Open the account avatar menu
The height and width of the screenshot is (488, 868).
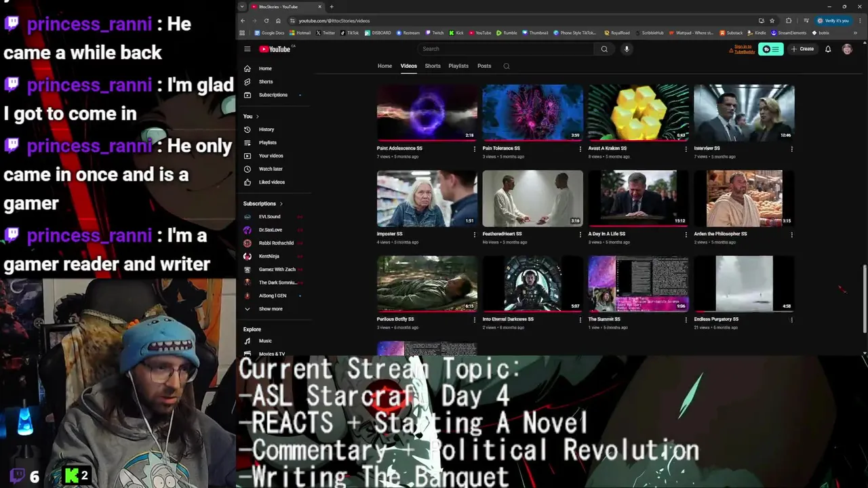[847, 49]
